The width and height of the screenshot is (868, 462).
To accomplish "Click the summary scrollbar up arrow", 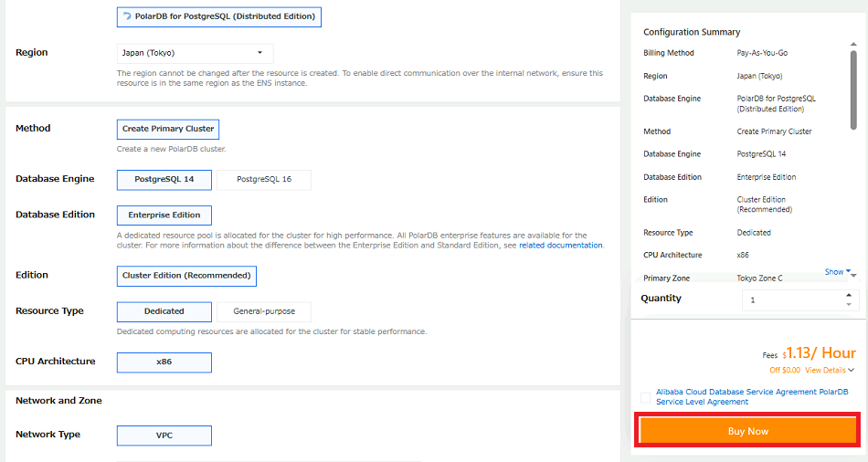I will coord(853,44).
